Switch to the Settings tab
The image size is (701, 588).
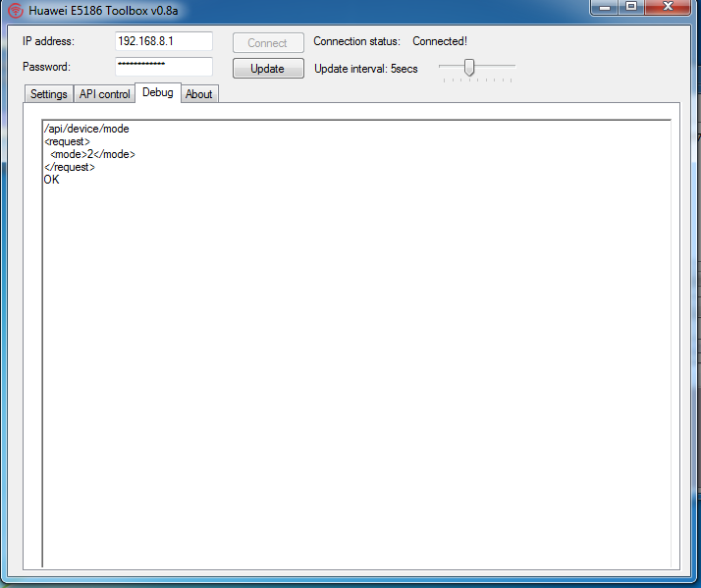pos(48,94)
